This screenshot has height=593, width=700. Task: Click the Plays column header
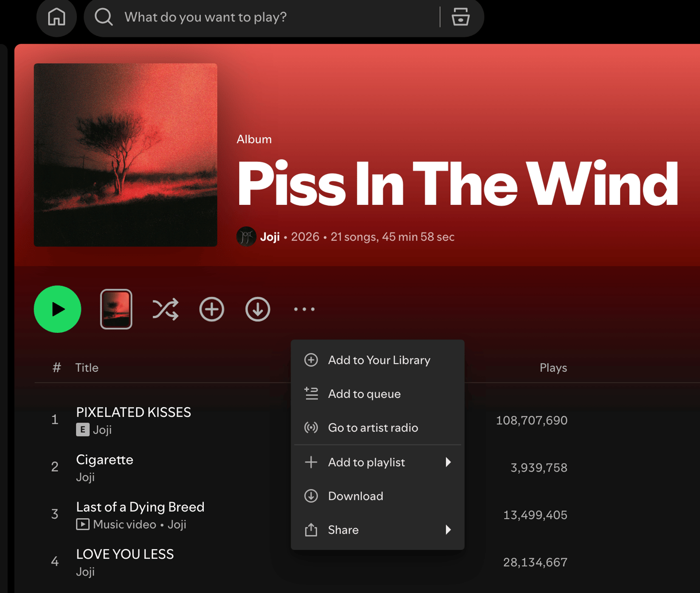click(553, 368)
